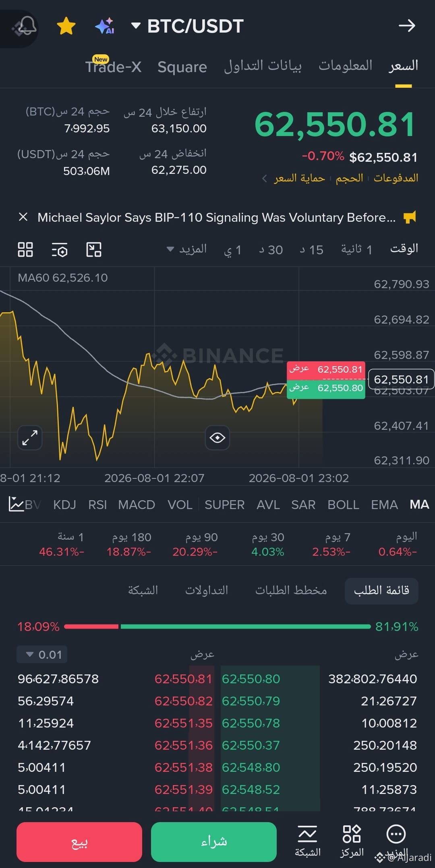Toggle the AVL indicator
Viewport: 435px width, 868px height.
click(268, 505)
